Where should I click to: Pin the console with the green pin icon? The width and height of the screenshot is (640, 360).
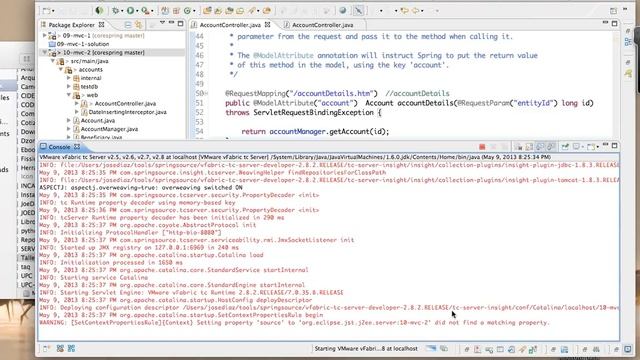[565, 147]
